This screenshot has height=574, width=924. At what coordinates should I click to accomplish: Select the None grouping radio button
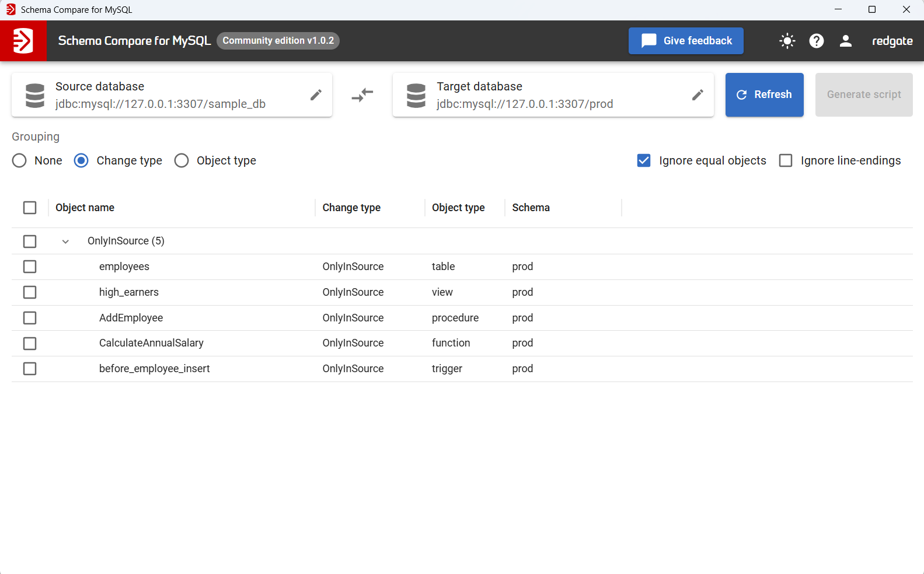(x=19, y=160)
